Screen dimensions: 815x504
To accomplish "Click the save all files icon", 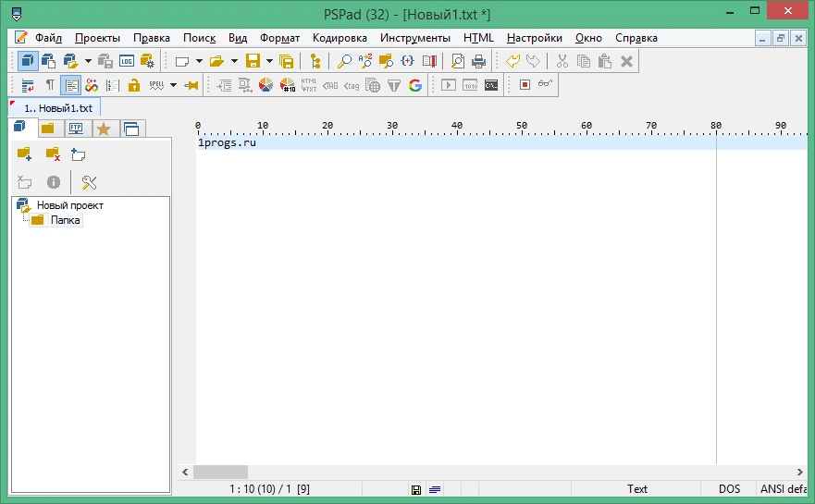I will point(286,61).
